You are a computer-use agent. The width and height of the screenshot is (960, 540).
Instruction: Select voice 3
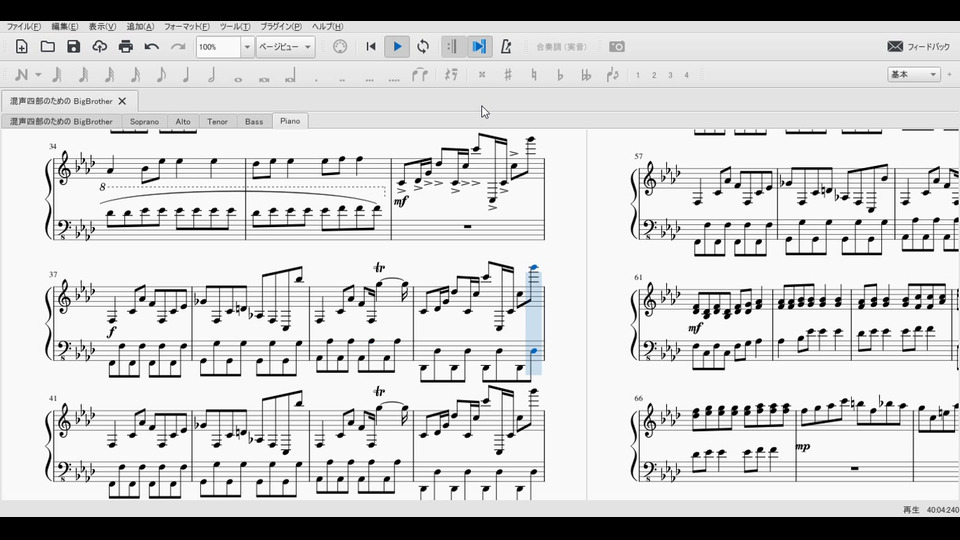[x=670, y=75]
